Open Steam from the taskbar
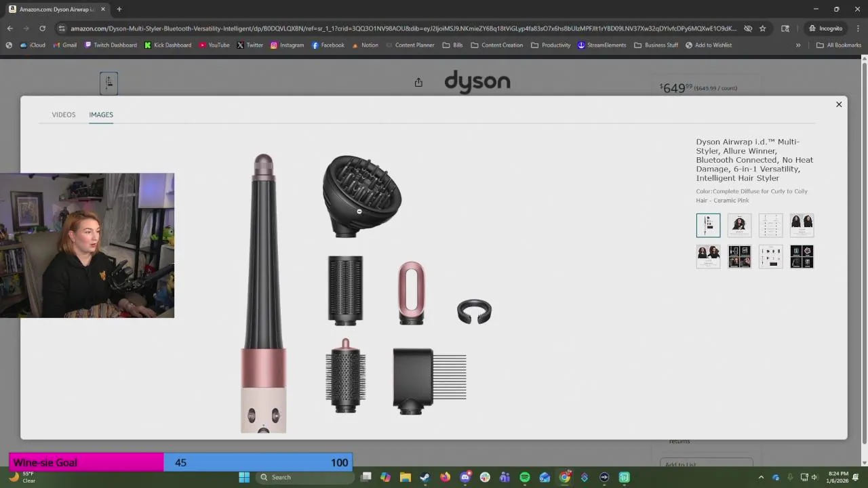The width and height of the screenshot is (868, 488). [425, 477]
